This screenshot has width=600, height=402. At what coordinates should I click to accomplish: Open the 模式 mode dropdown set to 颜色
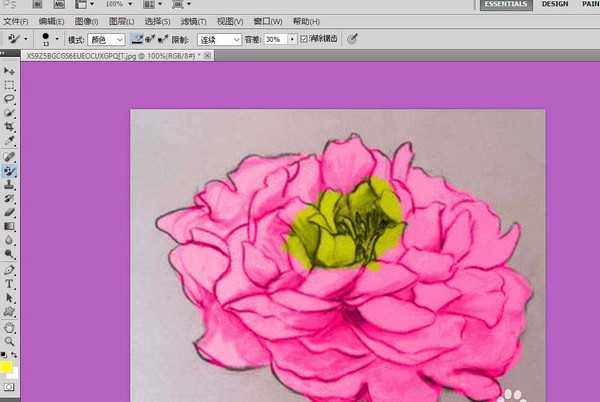click(x=106, y=39)
